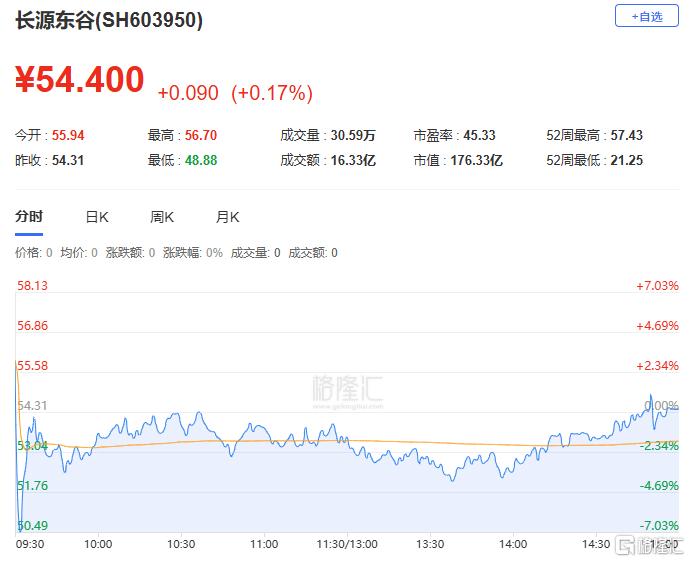
Task: Click the current price ¥54.400
Action: pos(80,80)
